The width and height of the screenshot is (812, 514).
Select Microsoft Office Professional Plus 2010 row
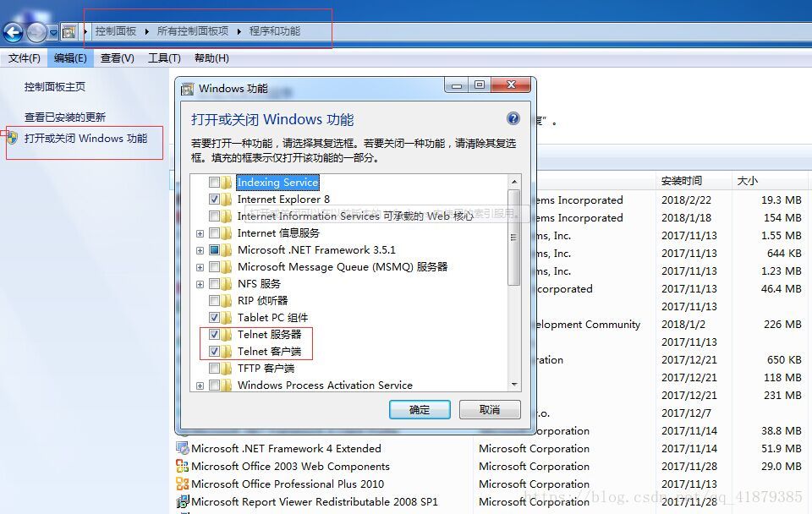click(491, 484)
